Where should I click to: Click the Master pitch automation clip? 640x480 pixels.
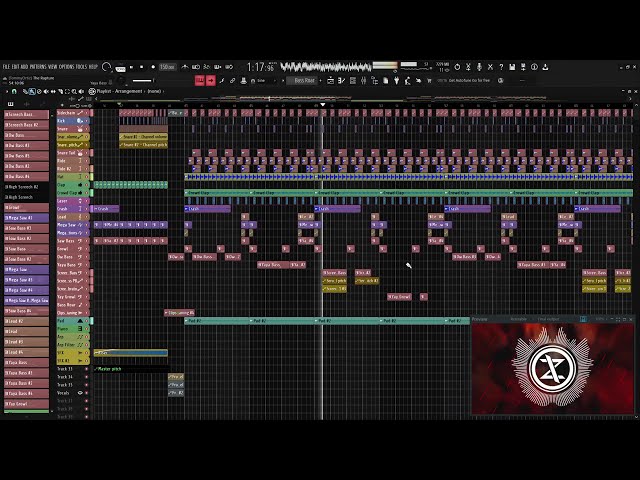[131, 369]
